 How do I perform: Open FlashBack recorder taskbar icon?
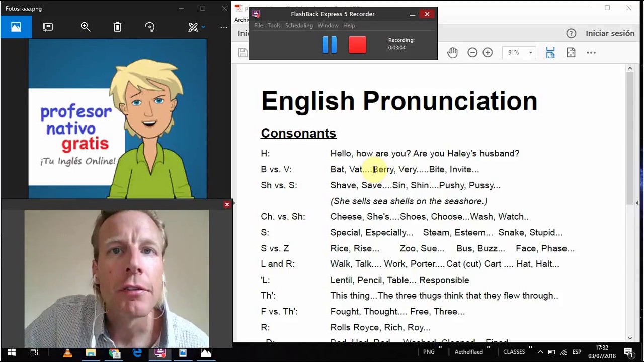pyautogui.click(x=160, y=352)
